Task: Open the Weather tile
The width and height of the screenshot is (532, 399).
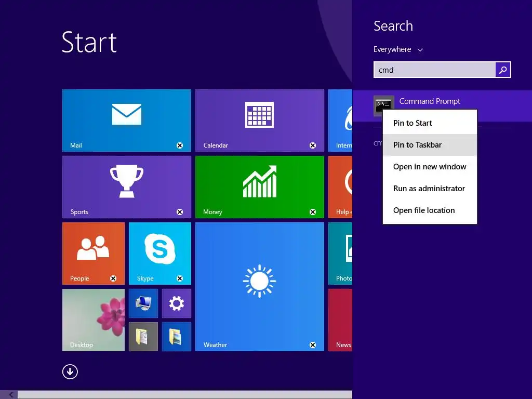Action: click(260, 286)
